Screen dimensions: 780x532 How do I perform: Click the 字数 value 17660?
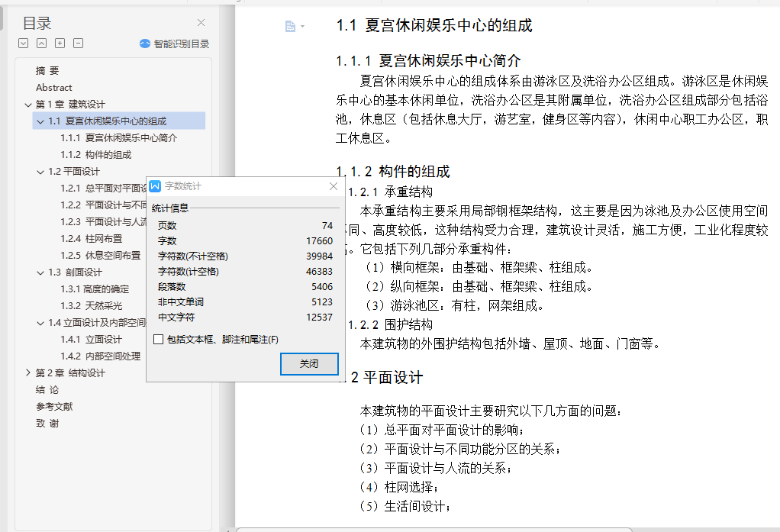319,241
